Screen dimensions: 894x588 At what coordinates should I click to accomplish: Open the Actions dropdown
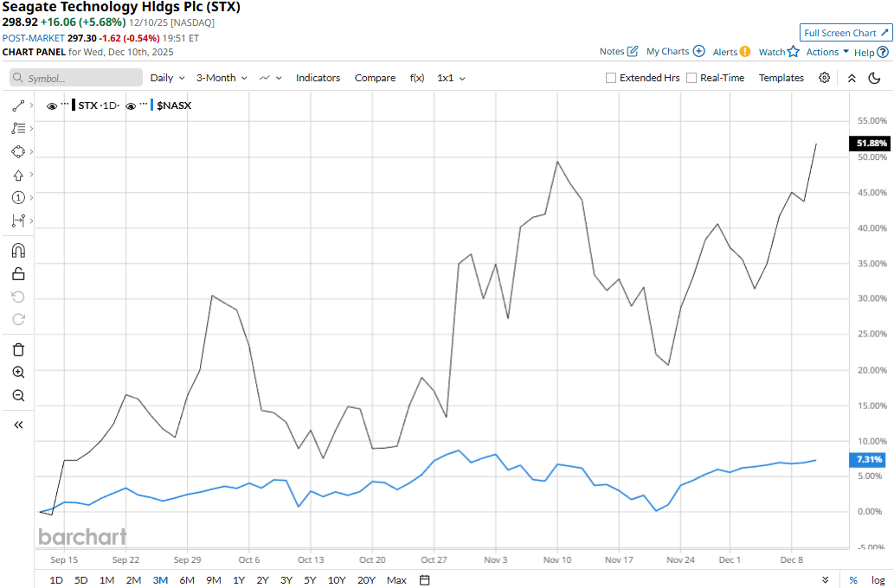tap(827, 52)
